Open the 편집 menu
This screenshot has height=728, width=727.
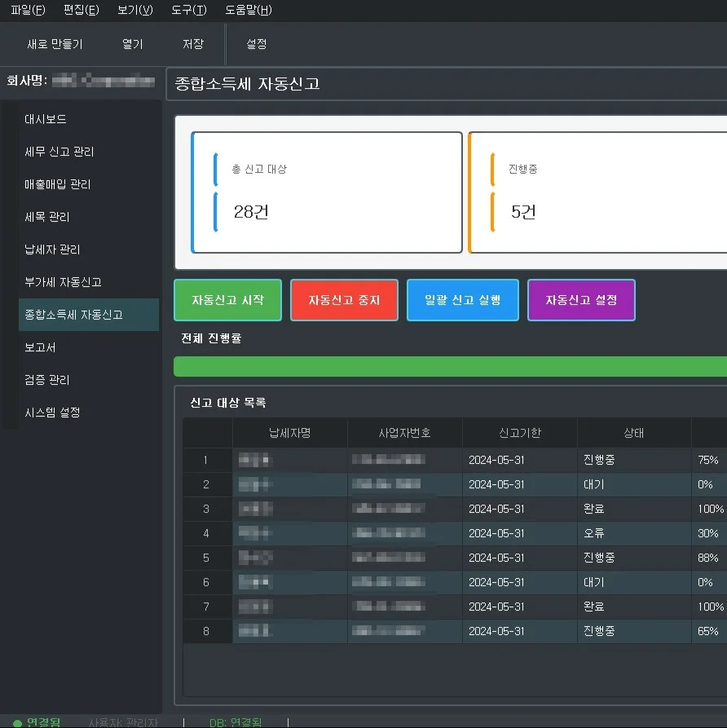point(77,11)
